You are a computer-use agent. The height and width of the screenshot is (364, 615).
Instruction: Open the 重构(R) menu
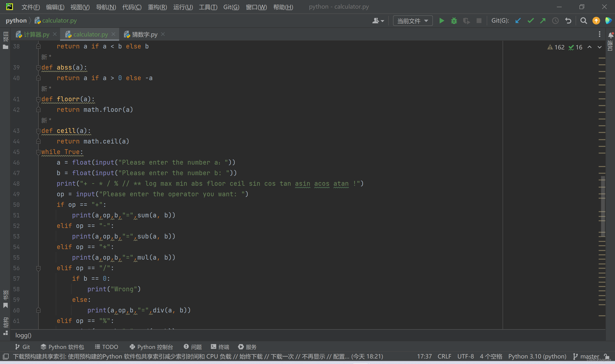[157, 7]
